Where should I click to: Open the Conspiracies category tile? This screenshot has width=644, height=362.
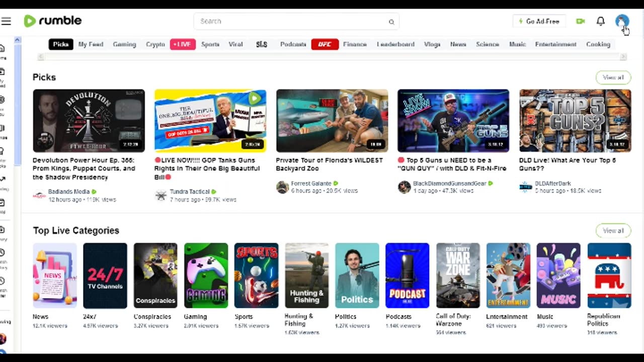(x=155, y=276)
